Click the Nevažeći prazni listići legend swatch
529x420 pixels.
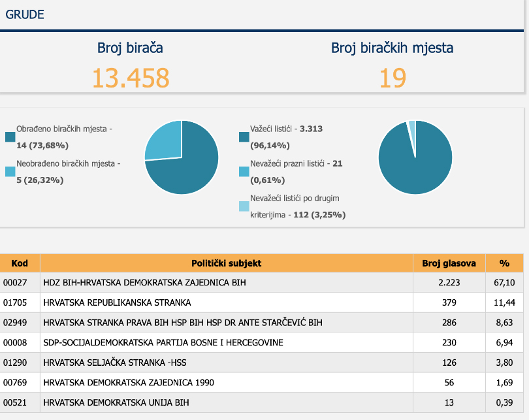244,172
